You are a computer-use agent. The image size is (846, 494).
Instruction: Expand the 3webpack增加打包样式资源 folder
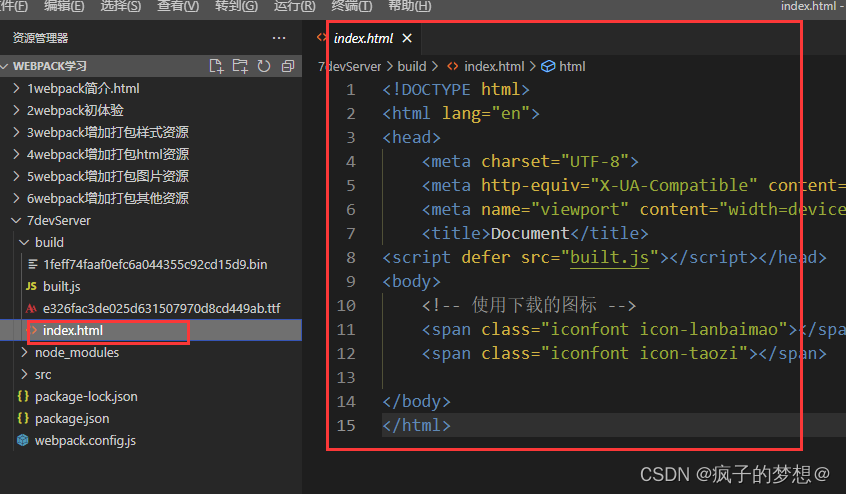coord(16,132)
